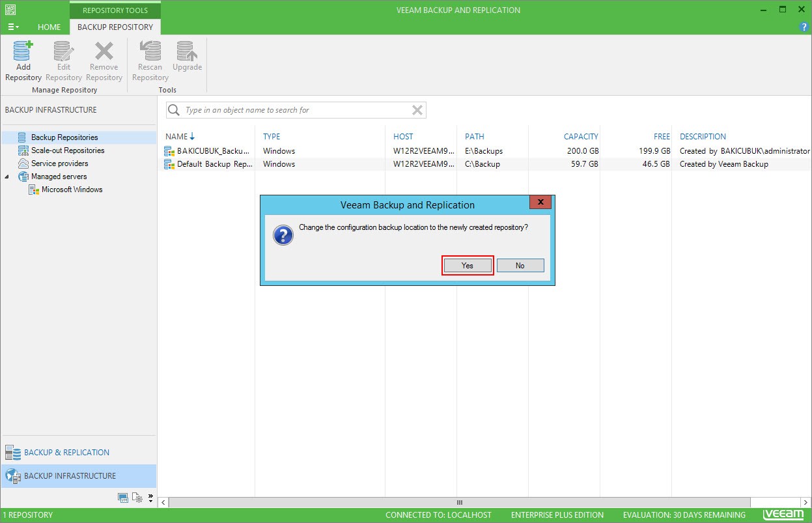Sort by the FREE column header
The width and height of the screenshot is (812, 523).
662,137
